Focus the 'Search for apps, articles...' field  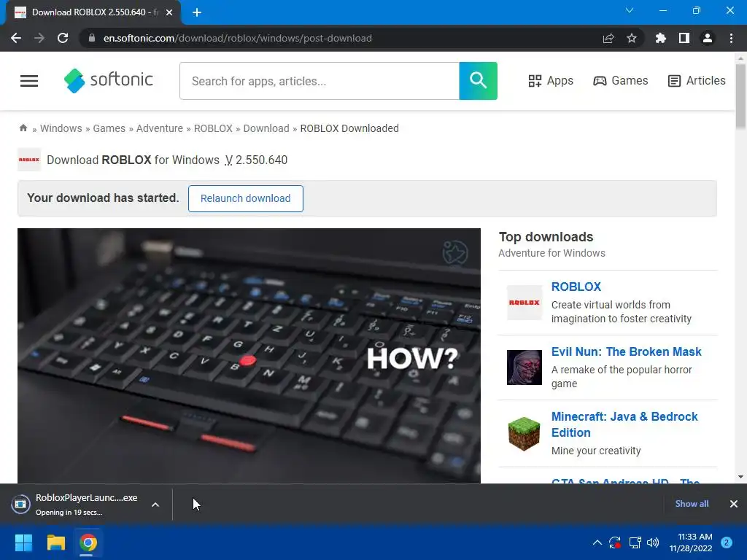pyautogui.click(x=320, y=81)
